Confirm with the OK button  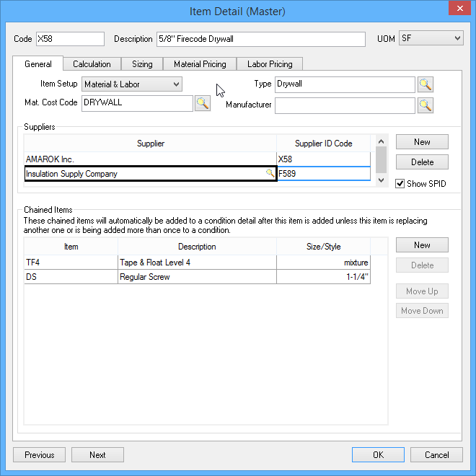[x=378, y=455]
